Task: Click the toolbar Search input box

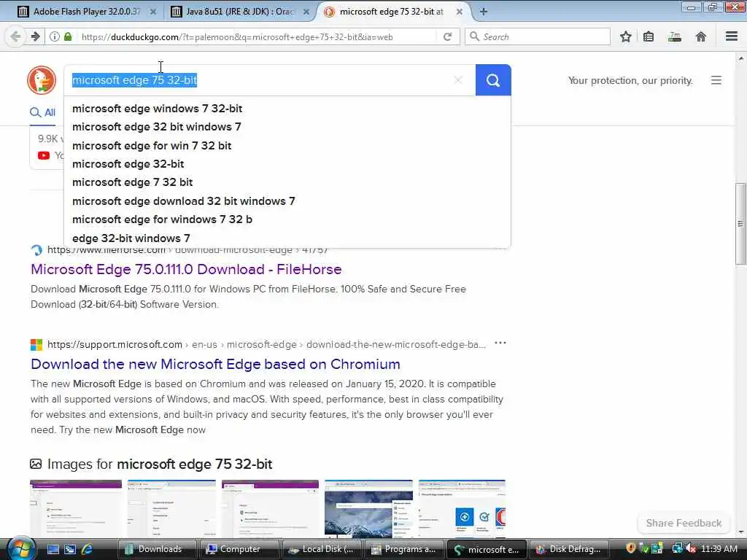Action: (538, 36)
